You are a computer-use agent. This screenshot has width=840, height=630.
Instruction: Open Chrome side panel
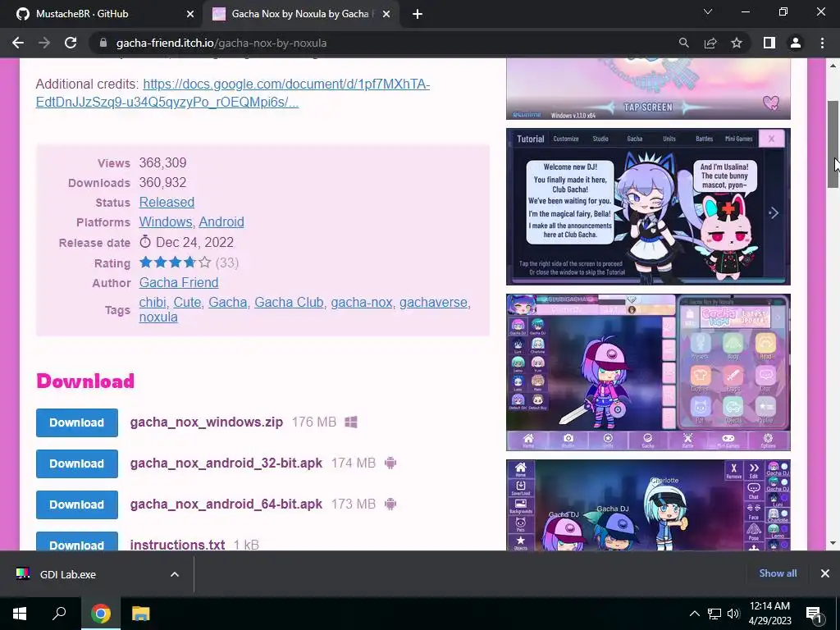click(x=769, y=43)
